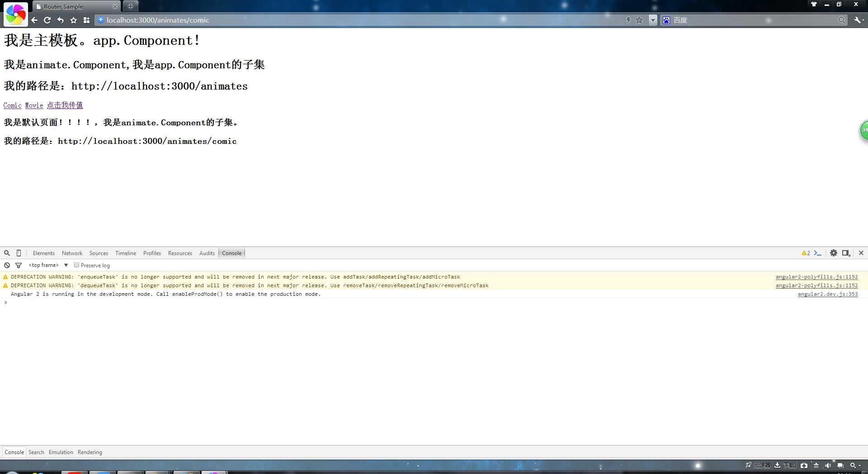Open DevTools settings gear

(x=833, y=253)
